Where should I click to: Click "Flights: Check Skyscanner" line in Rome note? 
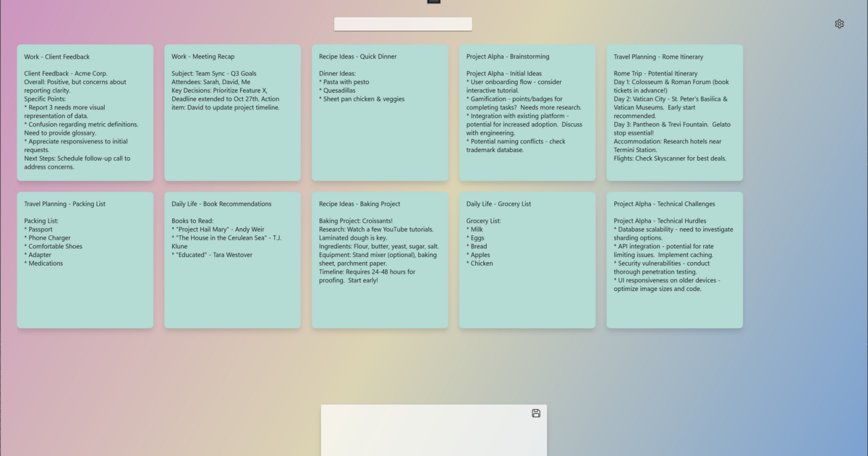pos(670,159)
